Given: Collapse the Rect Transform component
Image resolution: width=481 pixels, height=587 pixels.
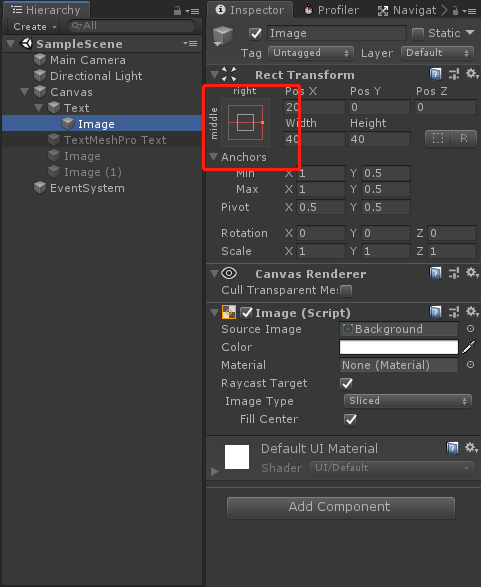Looking at the screenshot, I should point(214,74).
